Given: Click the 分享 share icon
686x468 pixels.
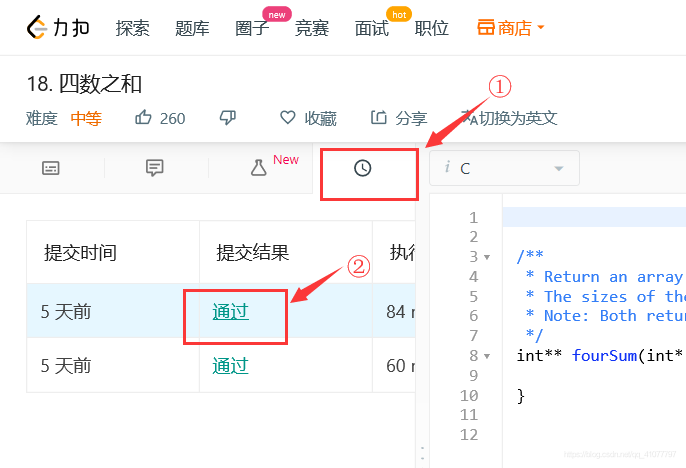Looking at the screenshot, I should click(x=379, y=118).
